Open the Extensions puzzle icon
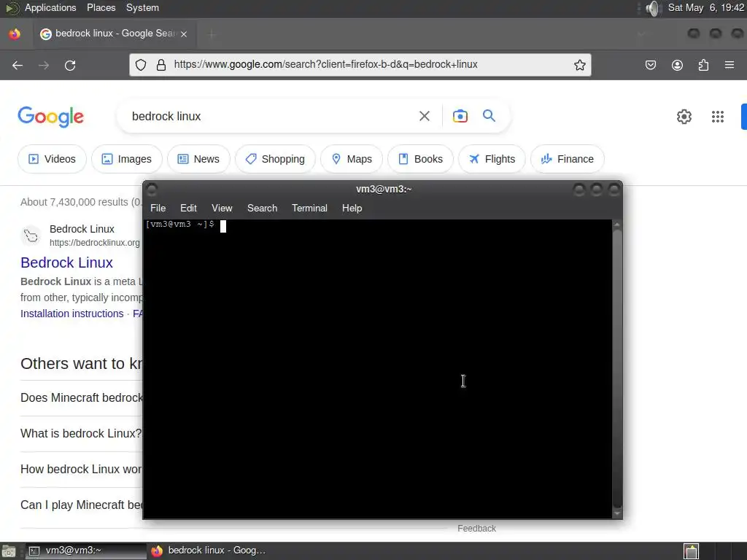This screenshot has height=560, width=747. tap(703, 65)
